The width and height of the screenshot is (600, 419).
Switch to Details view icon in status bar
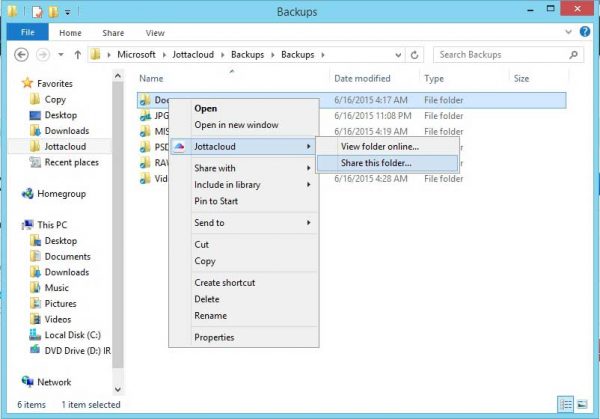[x=566, y=404]
